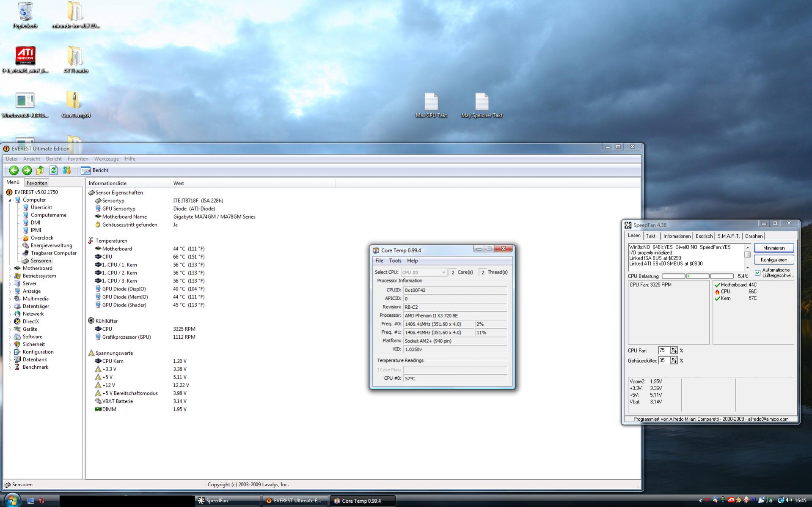Viewport: 812px width, 507px height.
Task: Open the S.M.A.R.T. tab in SpeedFan
Action: (728, 236)
